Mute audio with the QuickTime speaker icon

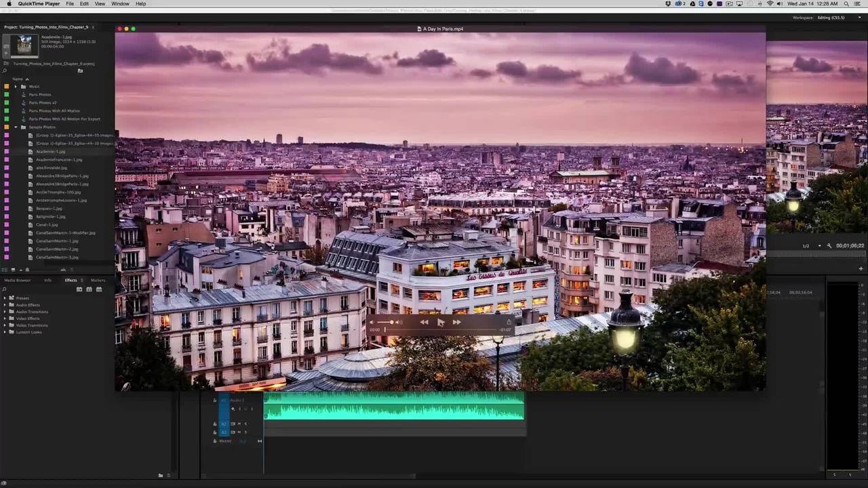371,322
